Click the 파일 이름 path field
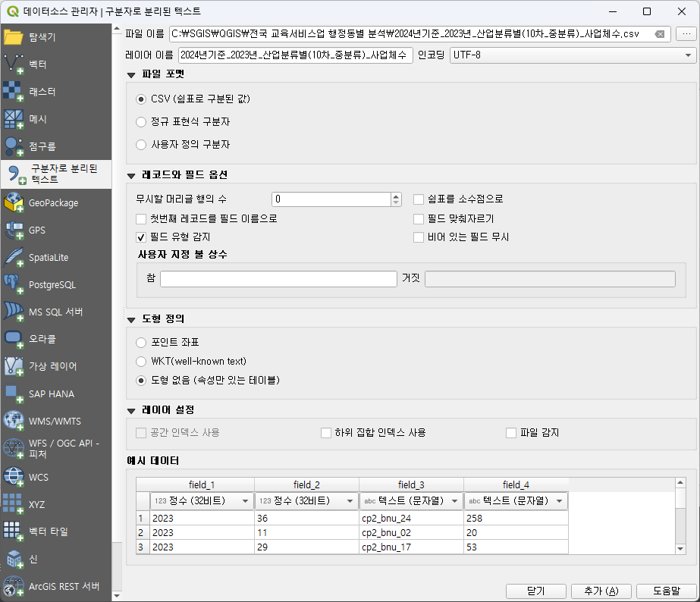This screenshot has height=602, width=700. coord(419,34)
